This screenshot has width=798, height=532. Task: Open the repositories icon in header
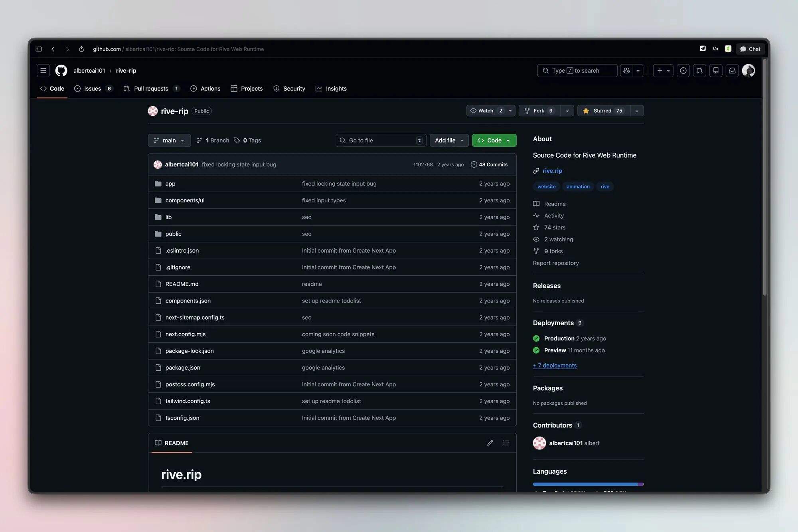coord(716,71)
